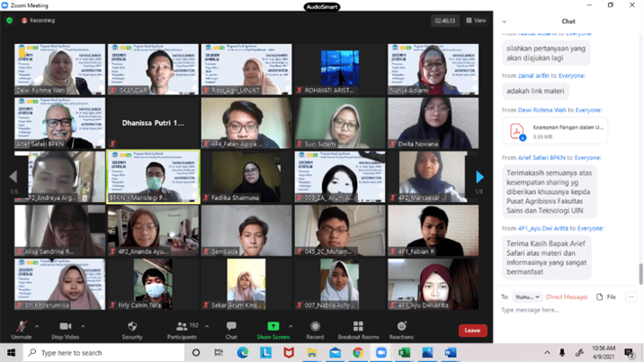The width and height of the screenshot is (644, 362).
Task: Open Breakout Rooms
Action: pos(358,328)
